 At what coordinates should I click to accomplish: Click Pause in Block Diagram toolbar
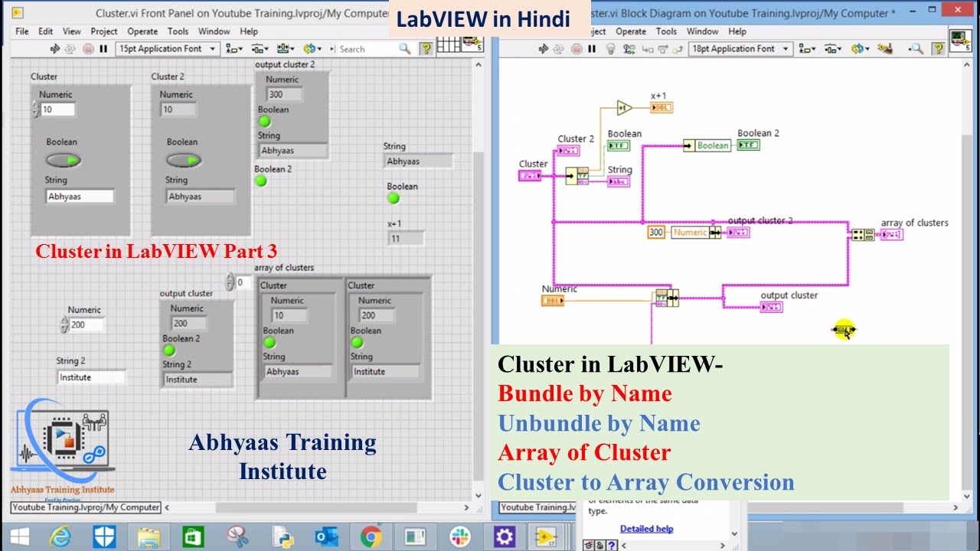point(592,49)
